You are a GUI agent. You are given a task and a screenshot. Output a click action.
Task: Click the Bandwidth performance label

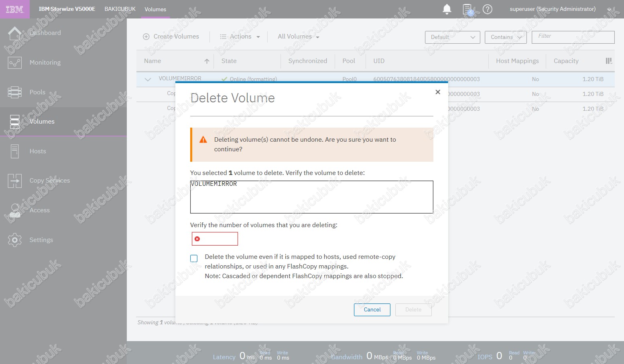click(347, 357)
